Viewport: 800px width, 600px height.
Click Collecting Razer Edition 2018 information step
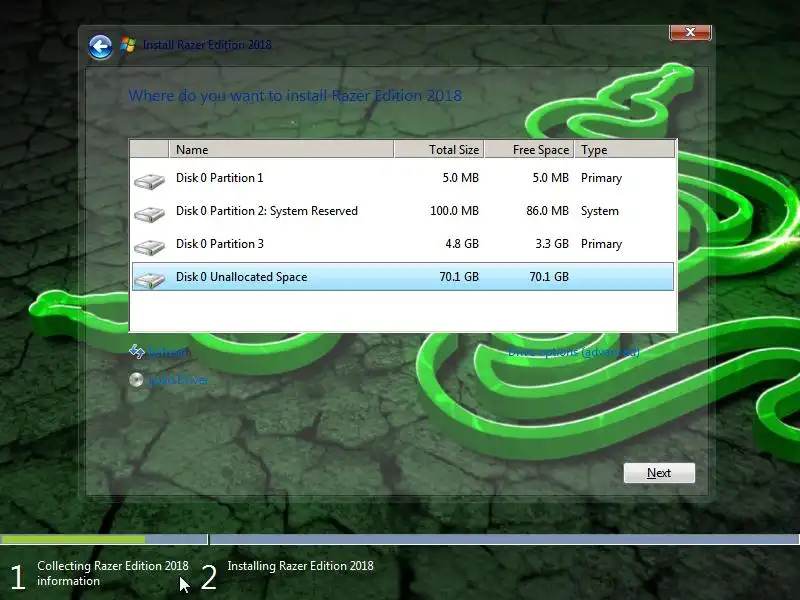click(x=113, y=573)
